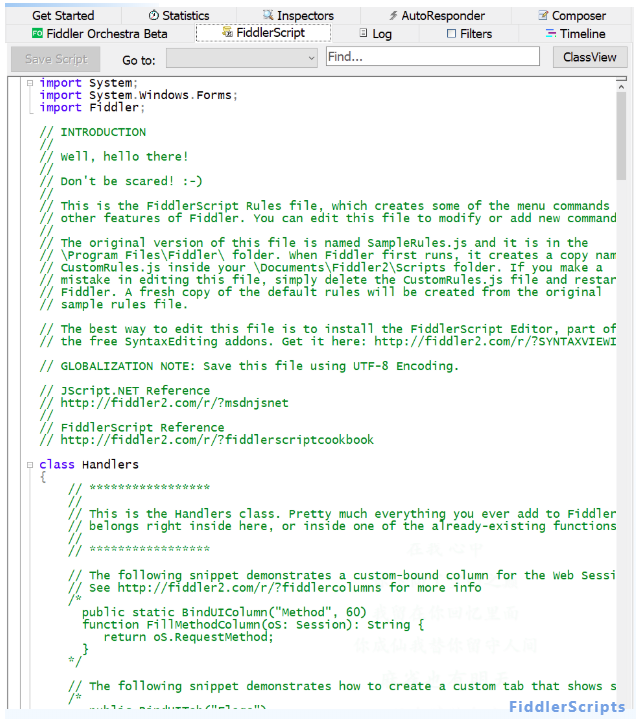Click the GLOBALIZATION NOTE comment line
Screen dimensions: 636x719
pyautogui.click(x=249, y=366)
